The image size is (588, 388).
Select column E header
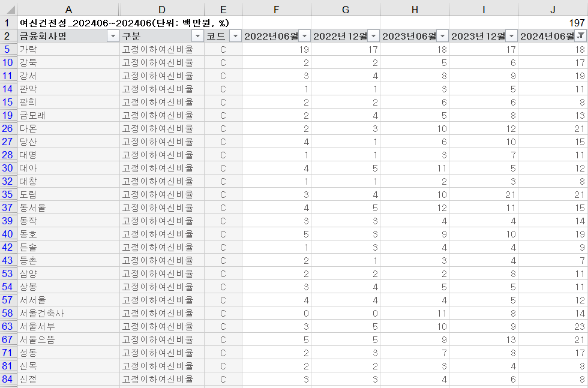click(223, 10)
